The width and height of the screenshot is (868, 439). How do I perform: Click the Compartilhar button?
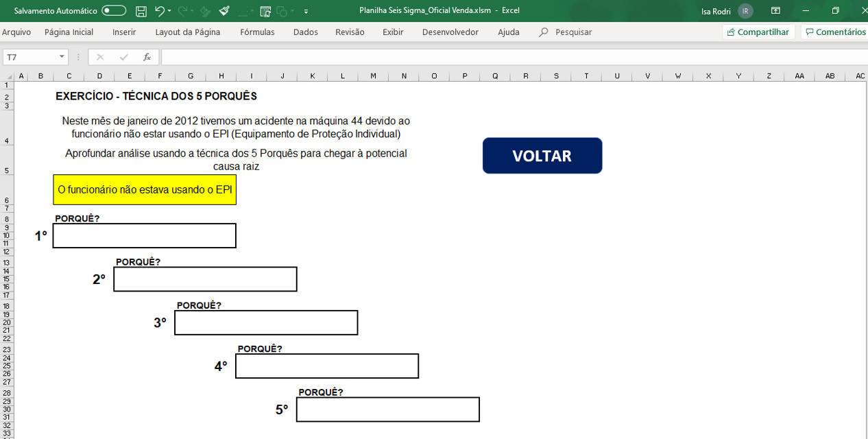[758, 32]
